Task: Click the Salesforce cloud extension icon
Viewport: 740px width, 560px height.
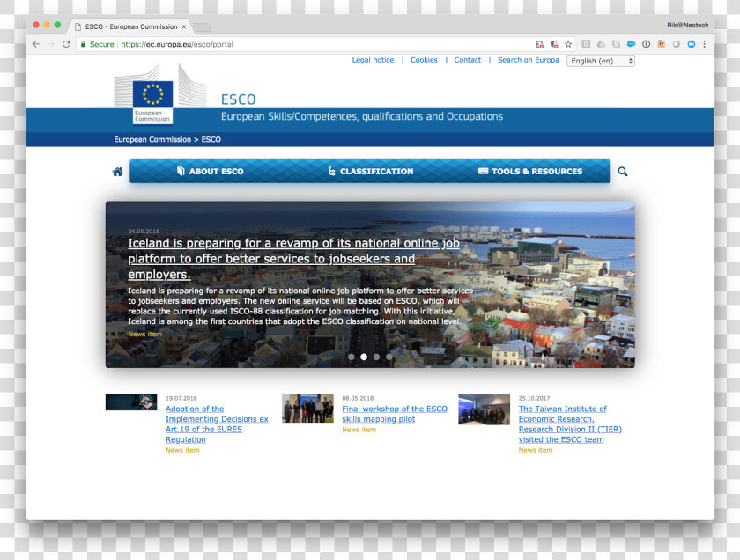Action: [631, 44]
